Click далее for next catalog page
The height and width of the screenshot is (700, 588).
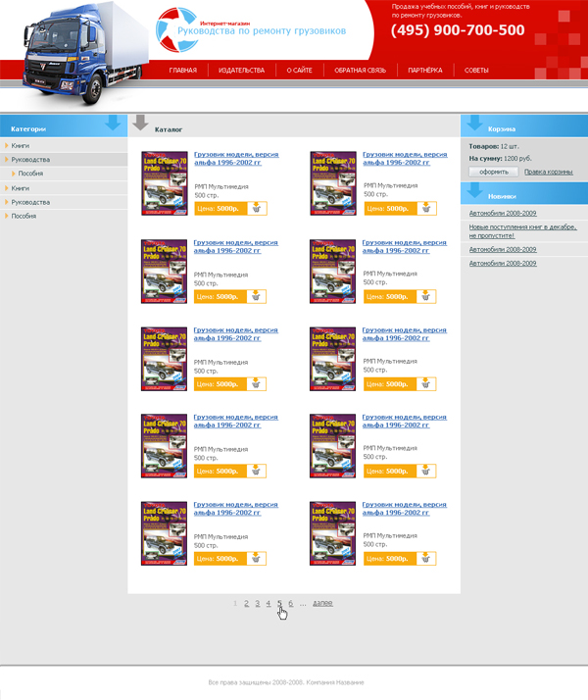[x=322, y=604]
